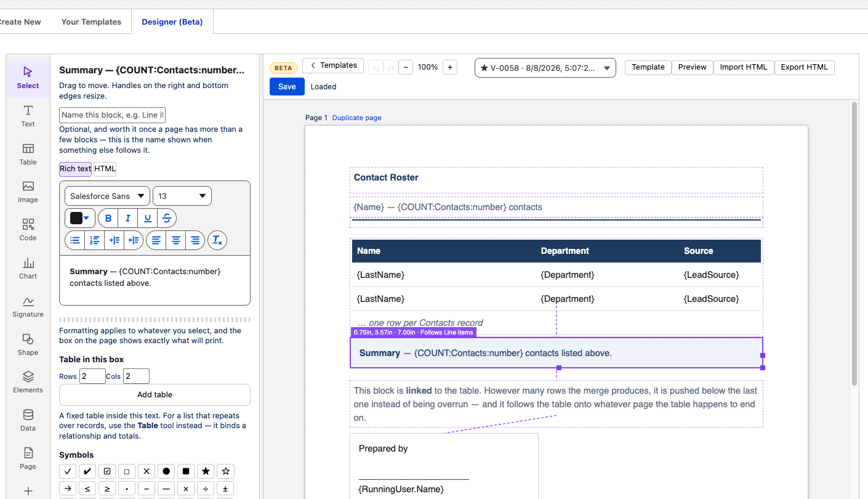Toggle numbered list
This screenshot has height=499, width=868.
click(x=94, y=240)
